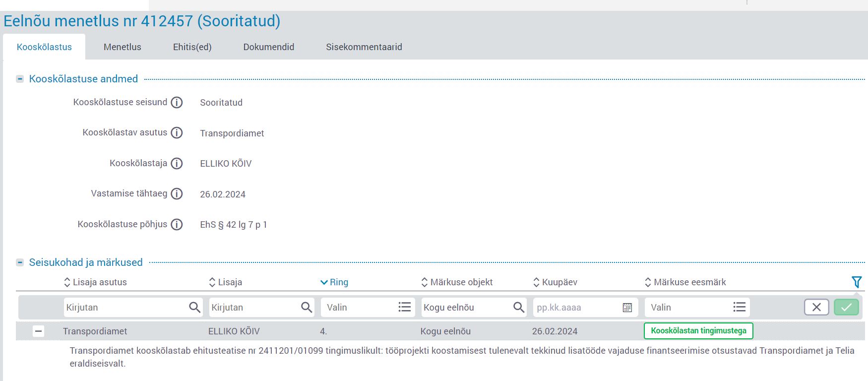
Task: Select the 26.02.2024 date in table row
Action: point(555,331)
